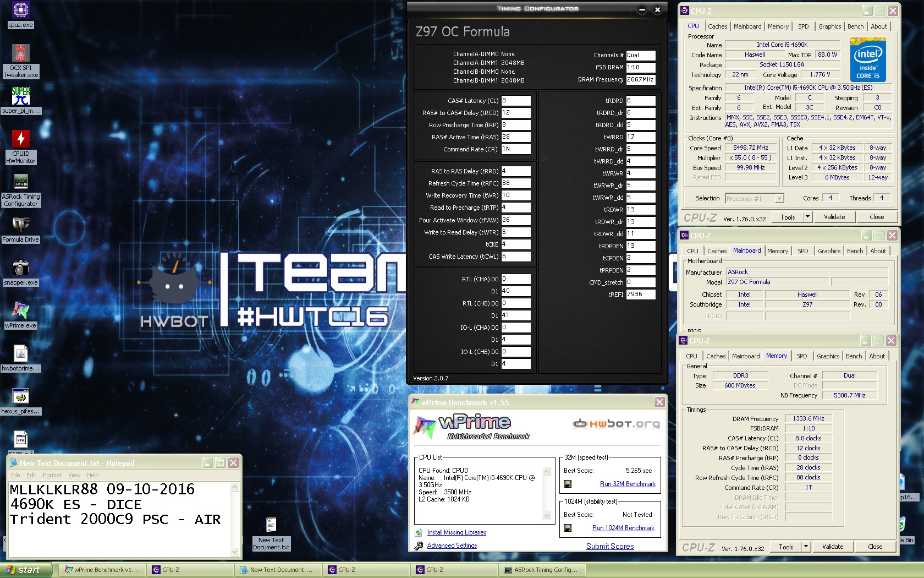Screen dimensions: 924x578
Task: Click Close button in top CPU-Z window
Action: point(877,217)
